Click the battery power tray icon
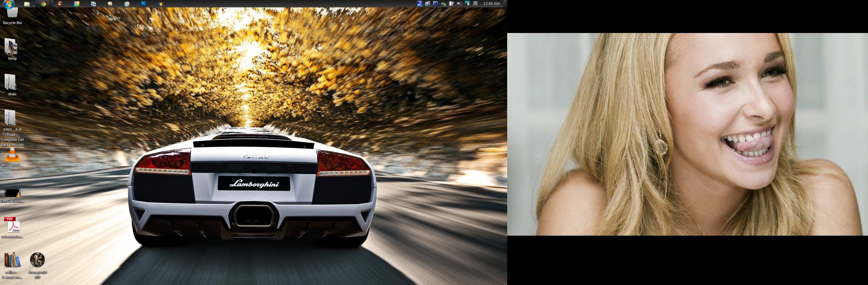868x285 pixels. 451,4
